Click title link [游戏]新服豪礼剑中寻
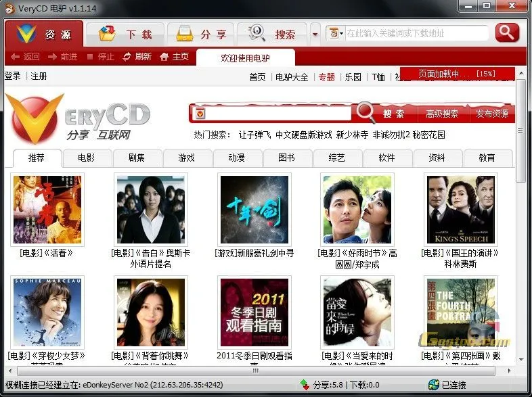Viewport: 532px width, 397px height. [254, 253]
